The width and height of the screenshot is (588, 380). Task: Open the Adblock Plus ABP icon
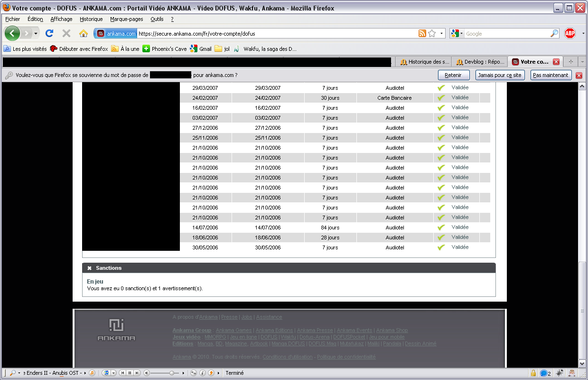570,33
